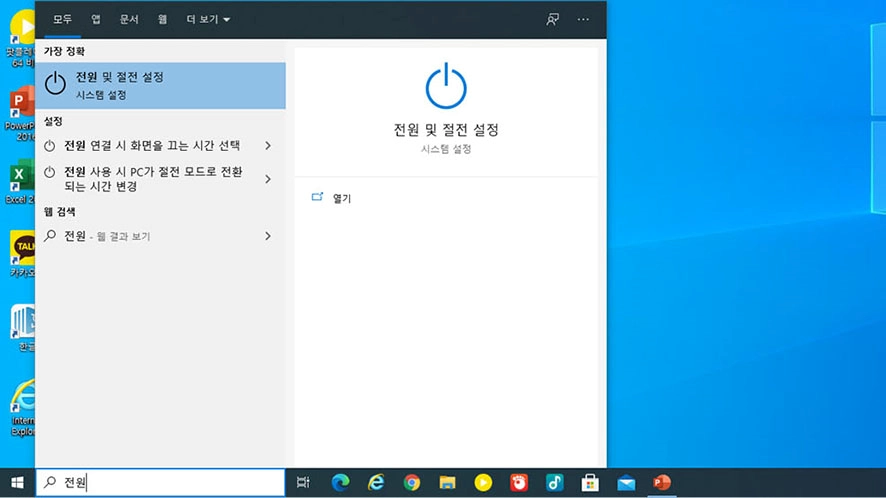This screenshot has width=886, height=498.
Task: Open the Windows Start button
Action: point(17,483)
